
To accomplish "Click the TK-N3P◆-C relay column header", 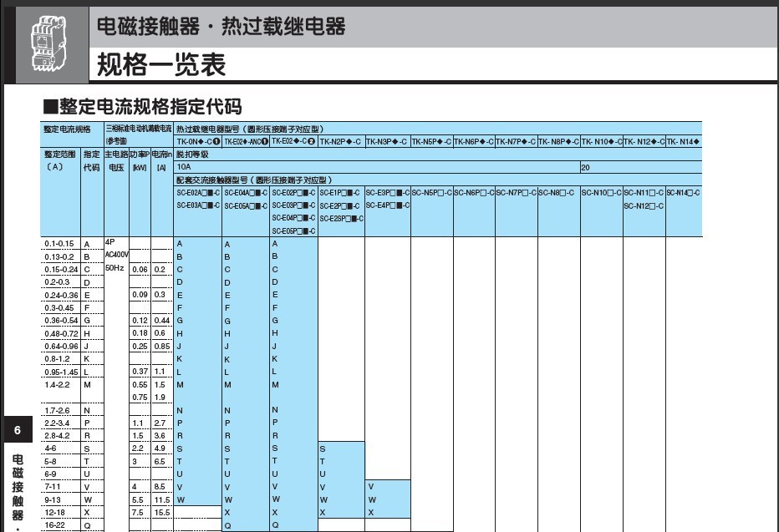I will (x=387, y=141).
